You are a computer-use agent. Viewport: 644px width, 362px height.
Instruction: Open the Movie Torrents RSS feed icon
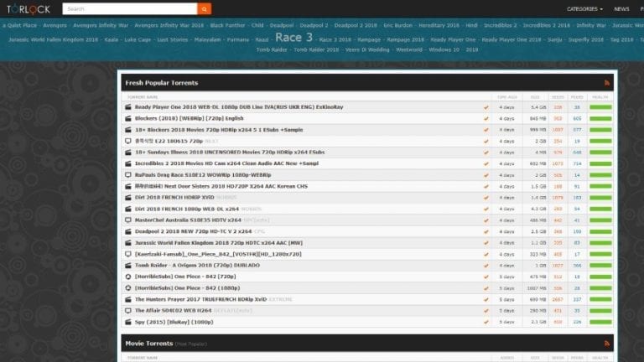606,344
